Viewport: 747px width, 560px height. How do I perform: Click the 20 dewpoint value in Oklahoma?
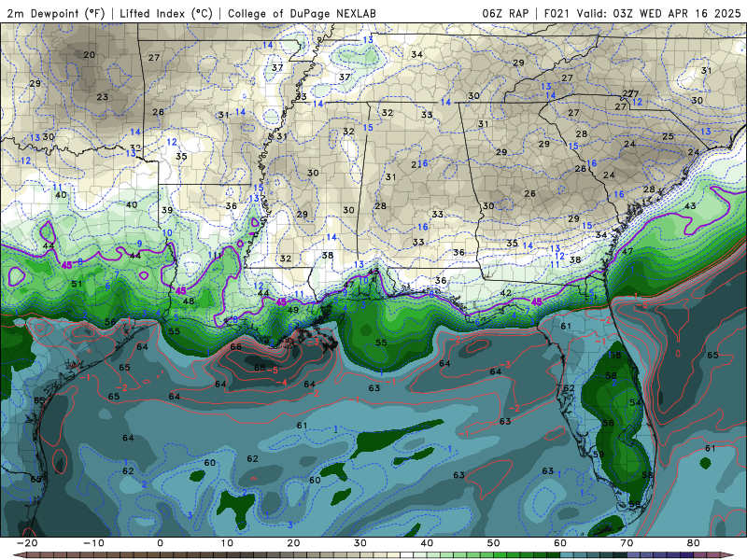click(89, 55)
